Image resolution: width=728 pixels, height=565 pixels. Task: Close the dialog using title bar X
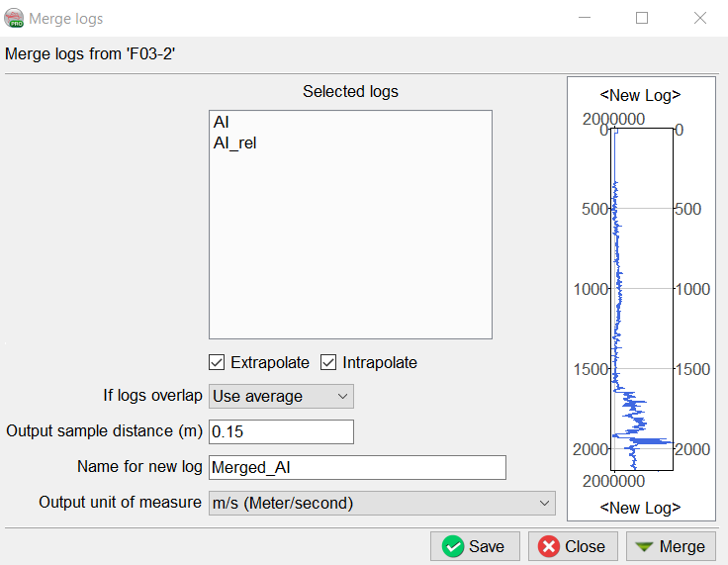700,19
